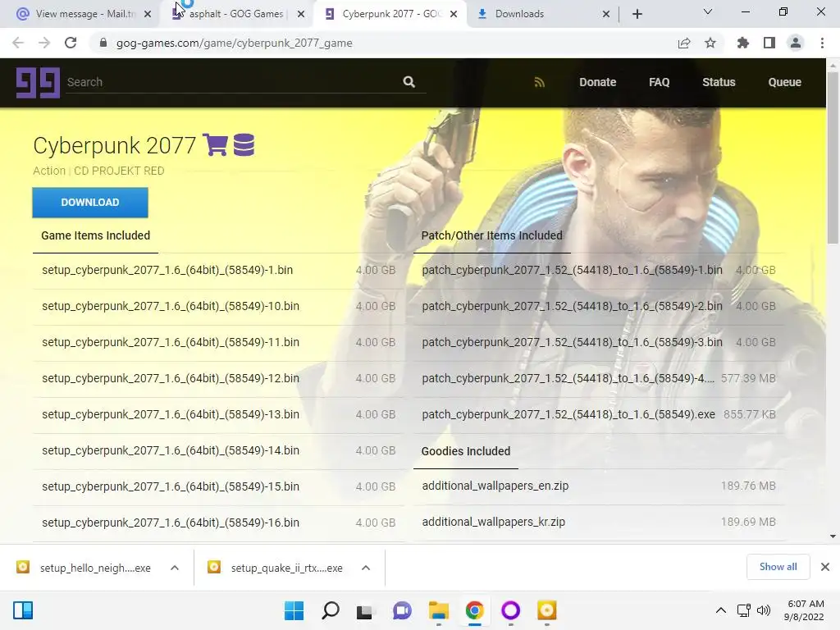This screenshot has width=840, height=630.
Task: Click the volume icon in system tray
Action: click(x=764, y=610)
